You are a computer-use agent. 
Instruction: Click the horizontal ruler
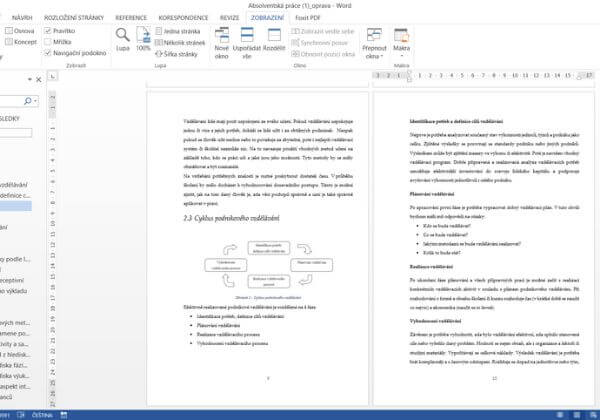(483, 75)
